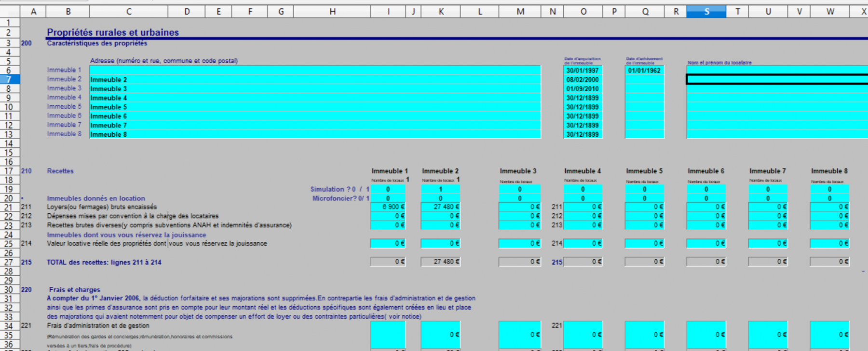The image size is (868, 351).
Task: Click the Simulation cell showing 1 under Immeuble 2
Action: click(x=440, y=189)
